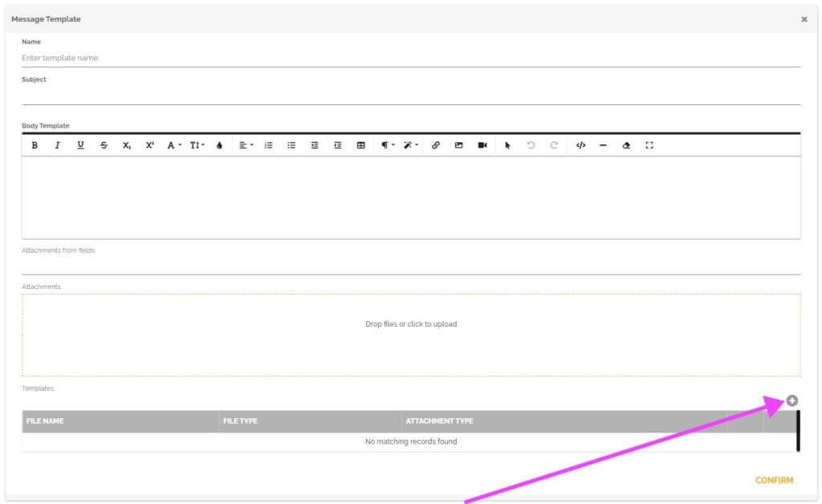
Task: Toggle superscript formatting
Action: point(149,144)
